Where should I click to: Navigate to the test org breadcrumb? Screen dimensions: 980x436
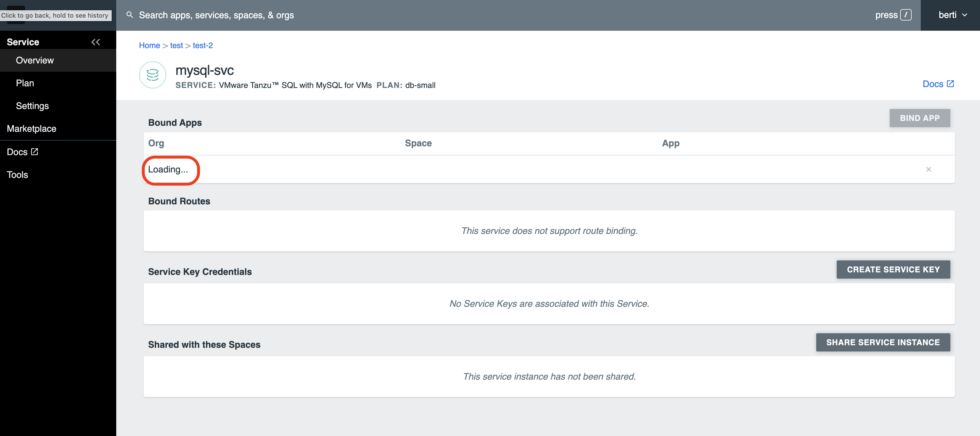click(176, 45)
